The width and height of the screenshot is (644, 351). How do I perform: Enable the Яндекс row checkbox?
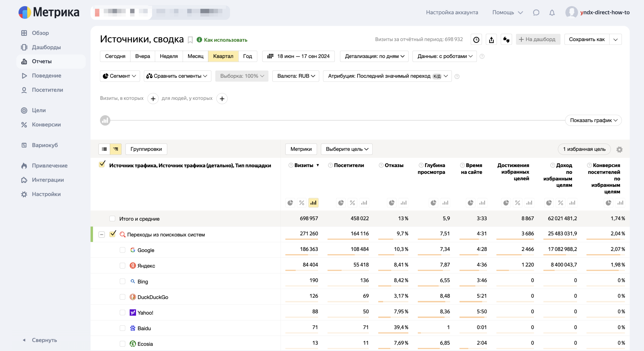tap(122, 266)
